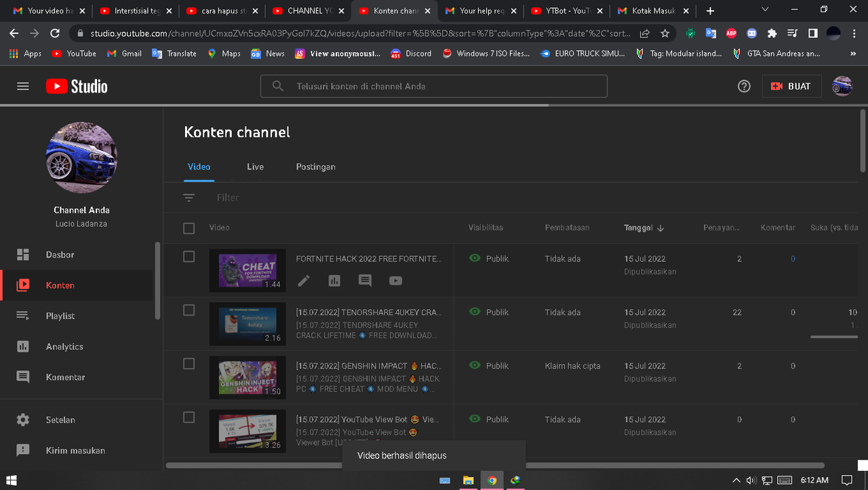
Task: Open the Discord bookmark
Action: (x=411, y=54)
